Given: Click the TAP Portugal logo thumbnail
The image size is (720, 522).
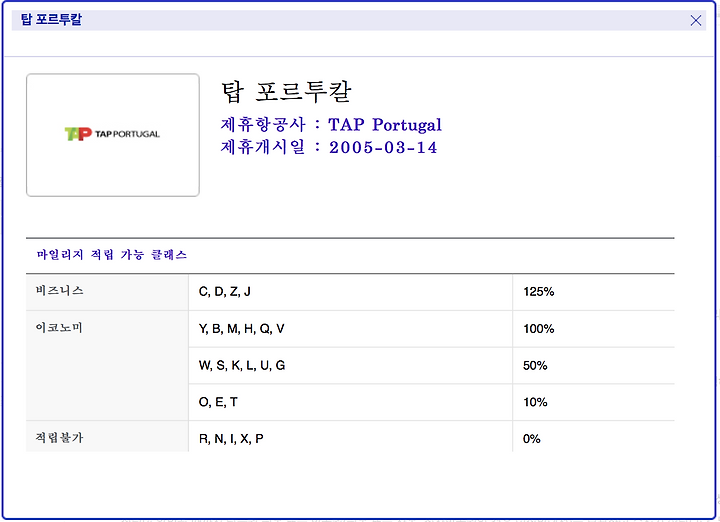Looking at the screenshot, I should [113, 135].
